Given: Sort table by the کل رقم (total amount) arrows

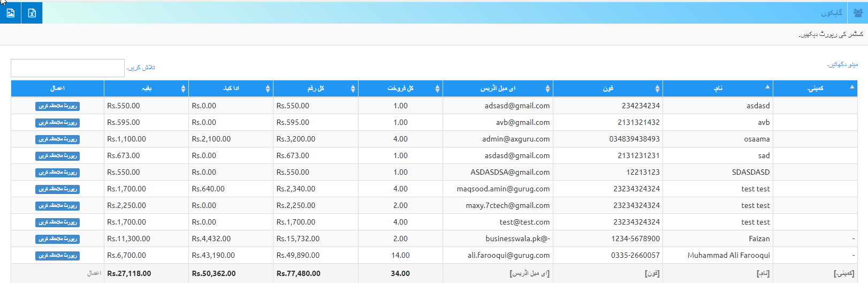Looking at the screenshot, I should tap(353, 88).
